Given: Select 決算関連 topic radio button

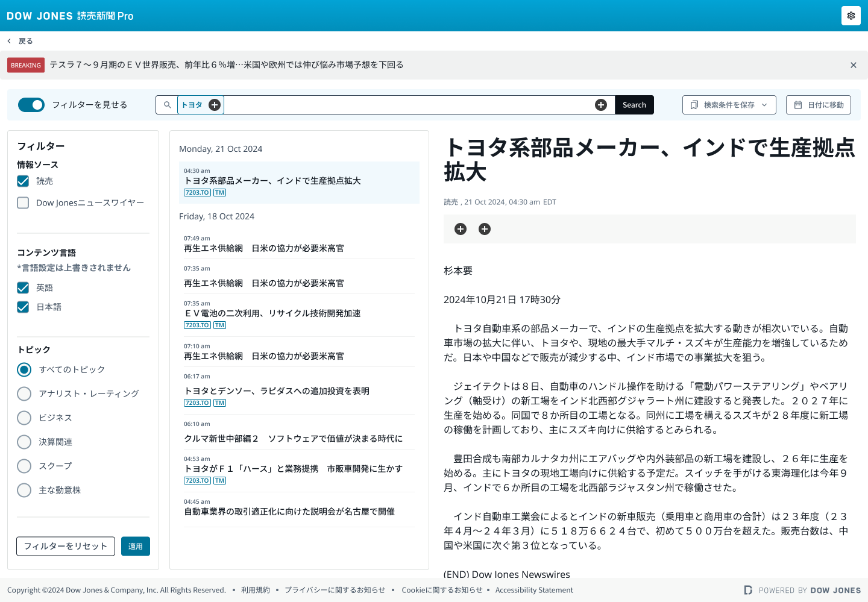Looking at the screenshot, I should point(24,442).
